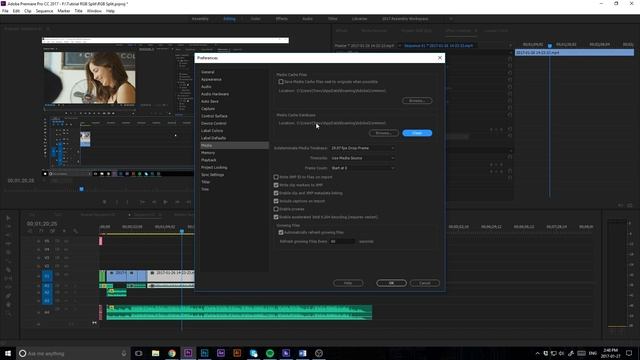Select Memory preferences category
Screen dimensions: 640x360
coord(208,153)
